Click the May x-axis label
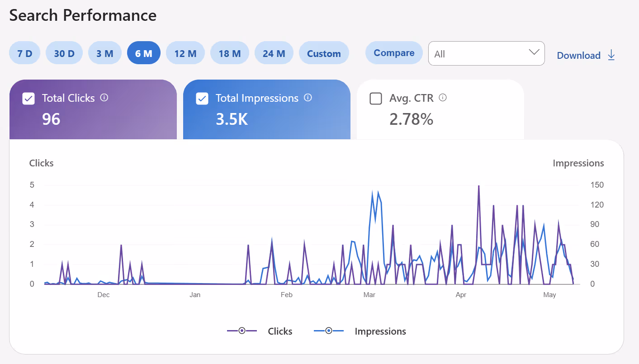The width and height of the screenshot is (639, 364). (549, 295)
